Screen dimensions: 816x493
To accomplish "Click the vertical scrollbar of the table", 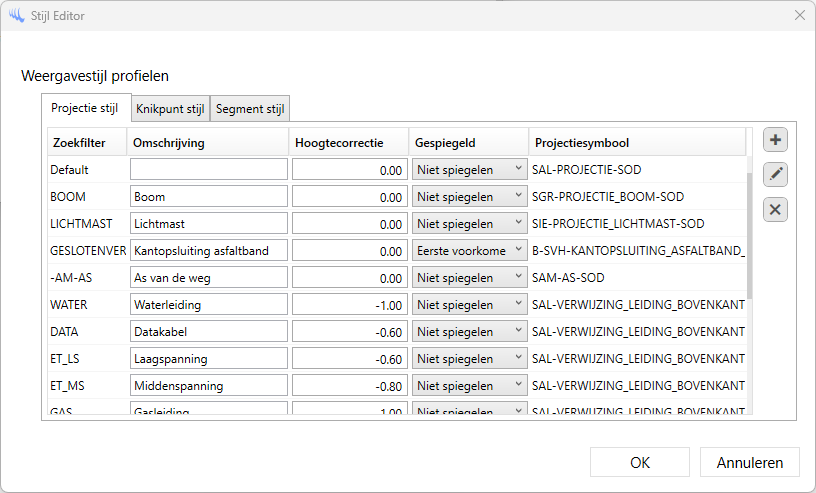I will pos(749,240).
